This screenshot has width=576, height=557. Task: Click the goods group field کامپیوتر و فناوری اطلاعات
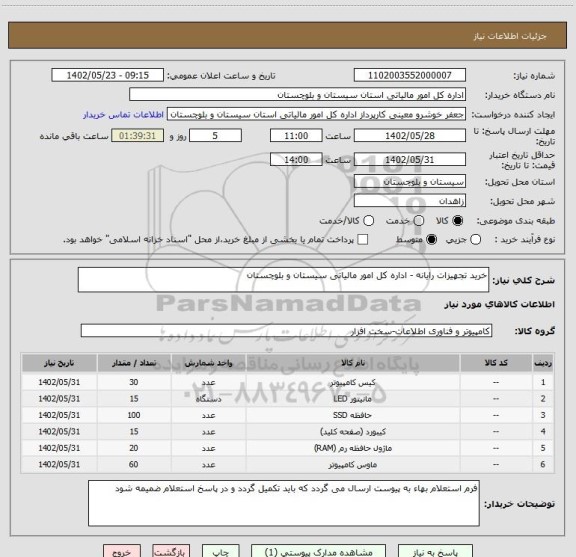[x=286, y=331]
